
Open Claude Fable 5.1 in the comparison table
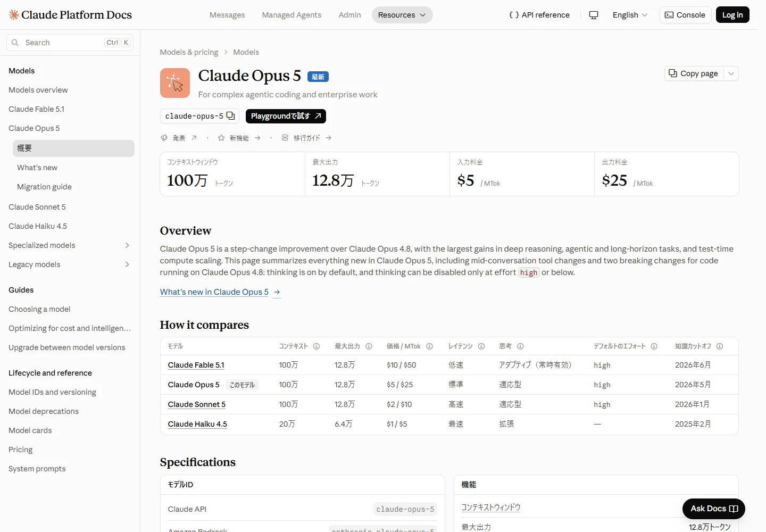tap(196, 365)
